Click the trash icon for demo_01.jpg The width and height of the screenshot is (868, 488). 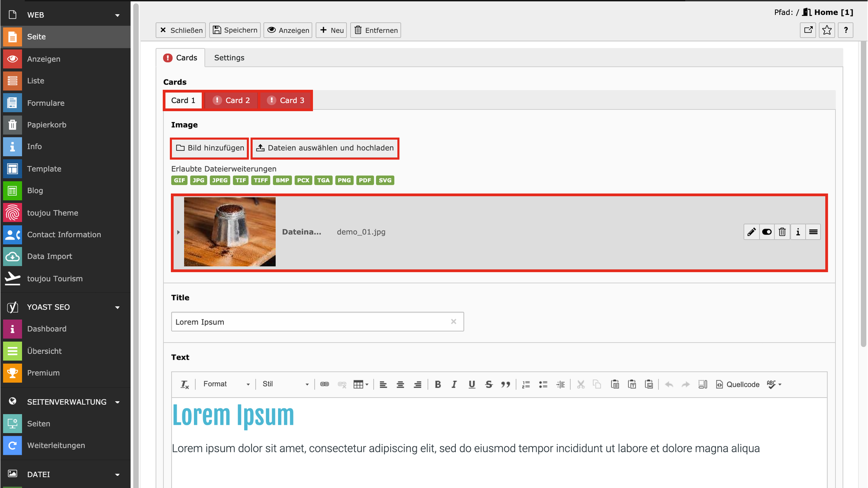(x=782, y=232)
